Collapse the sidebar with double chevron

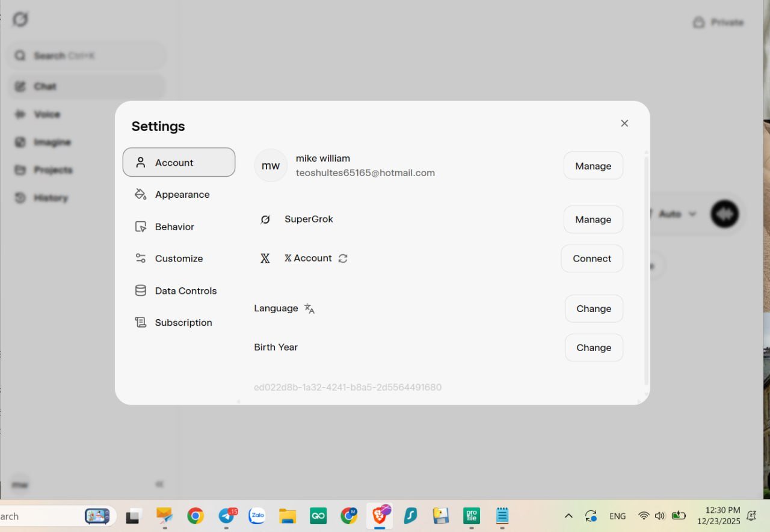tap(159, 484)
